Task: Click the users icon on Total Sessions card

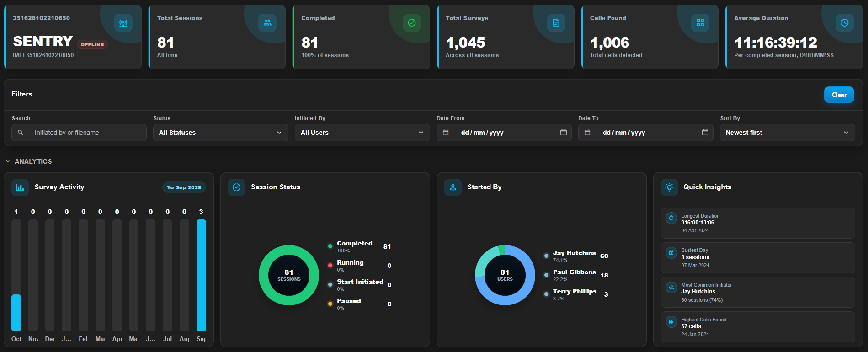Action: click(x=267, y=23)
